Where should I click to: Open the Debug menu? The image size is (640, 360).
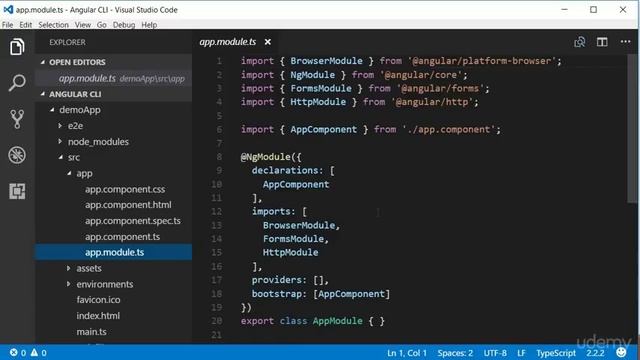124,25
